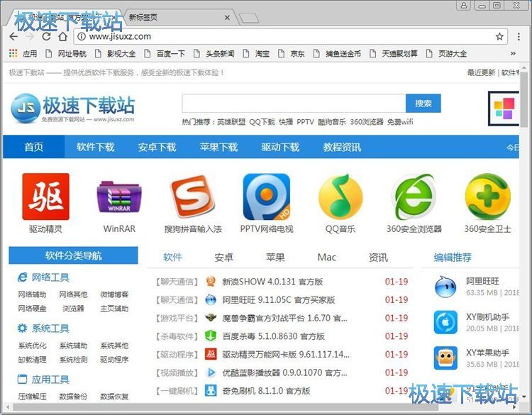Click the vertical scrollbar thumb
The height and width of the screenshot is (415, 532).
pyautogui.click(x=524, y=99)
